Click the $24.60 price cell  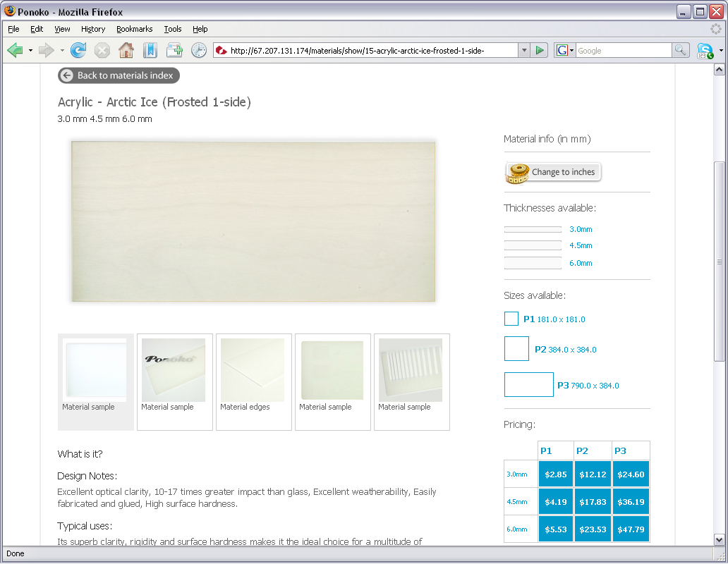point(631,474)
